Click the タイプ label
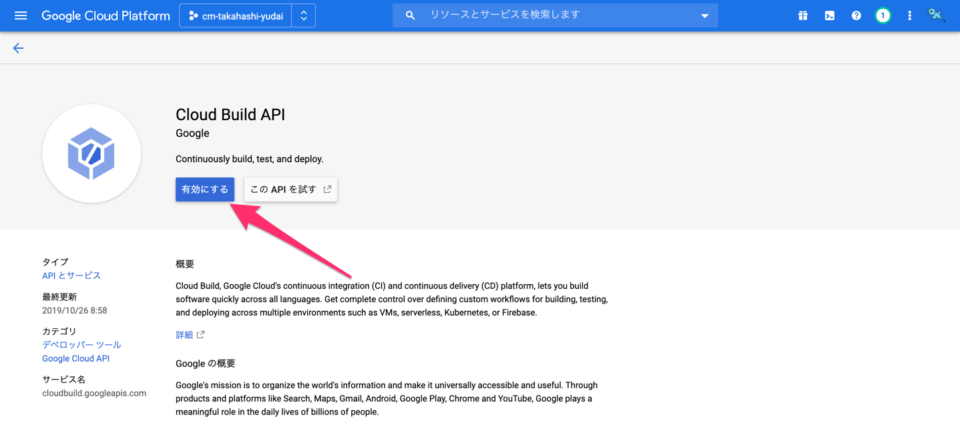This screenshot has width=960, height=427. [x=55, y=262]
